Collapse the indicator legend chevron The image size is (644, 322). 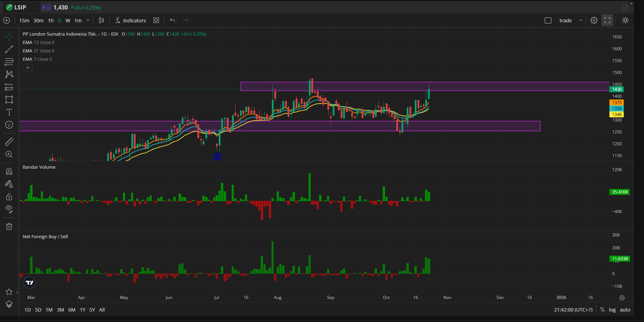click(x=28, y=68)
